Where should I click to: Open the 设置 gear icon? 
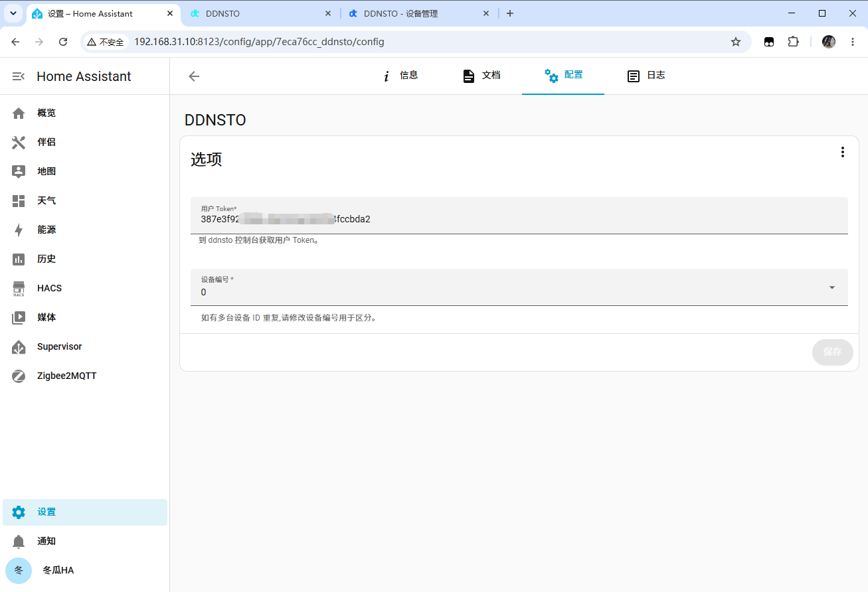click(19, 512)
